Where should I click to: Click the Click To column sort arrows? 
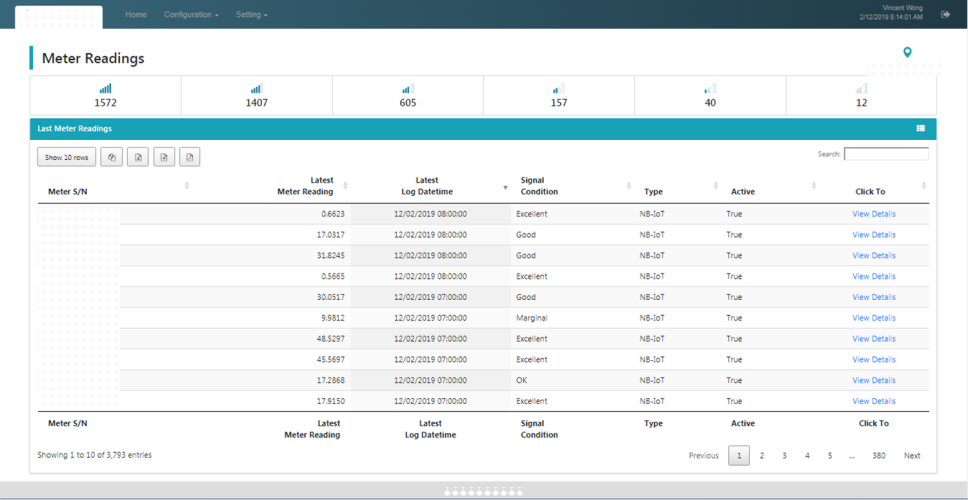pos(924,186)
